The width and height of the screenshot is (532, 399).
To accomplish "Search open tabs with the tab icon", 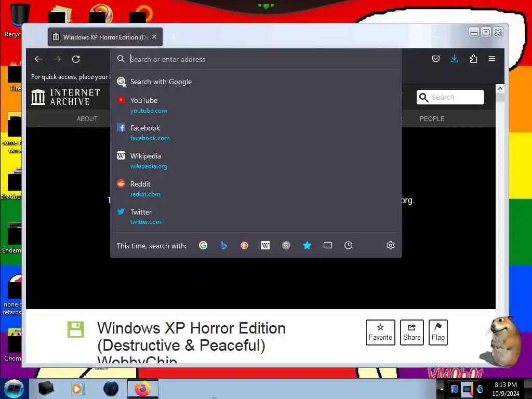I will pos(328,245).
